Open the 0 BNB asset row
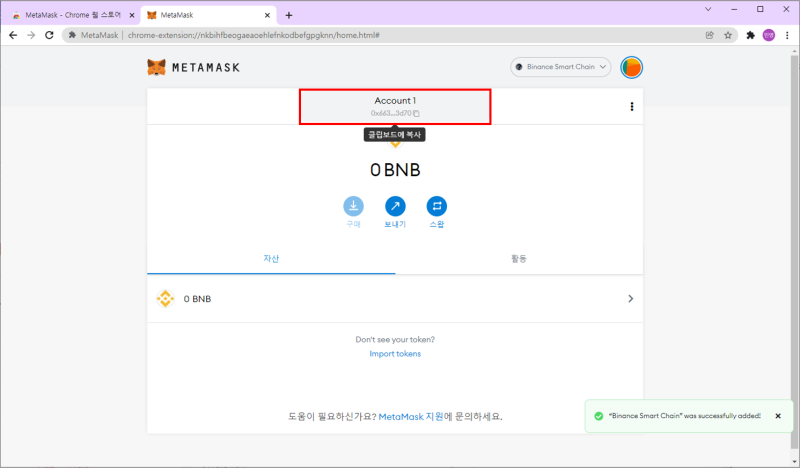 click(x=395, y=299)
